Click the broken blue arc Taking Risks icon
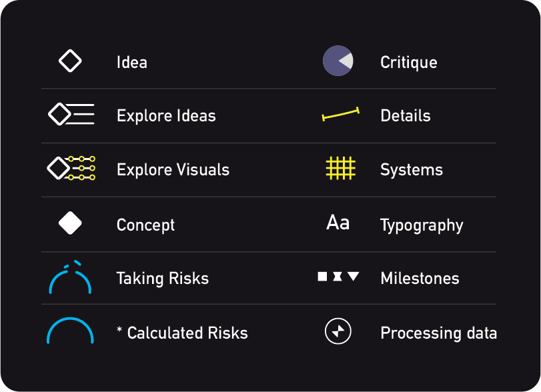The width and height of the screenshot is (541, 392). (x=70, y=277)
